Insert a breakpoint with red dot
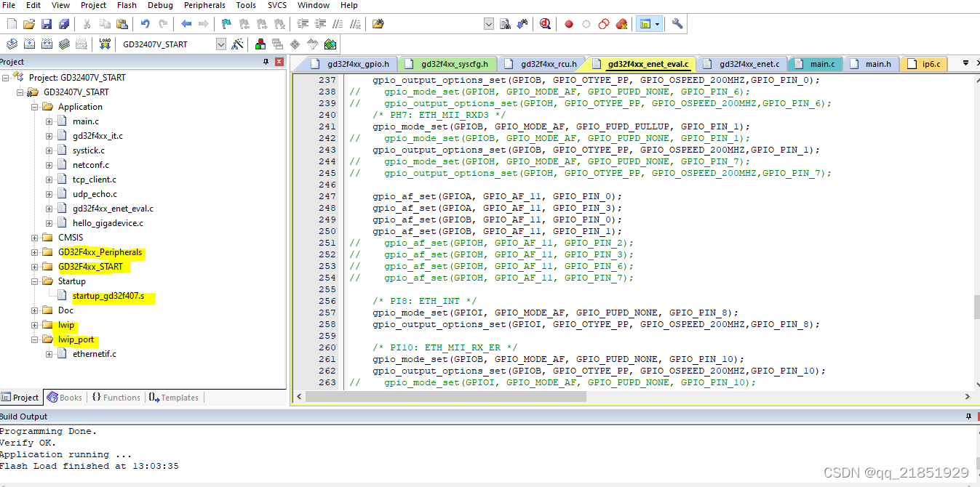 (x=569, y=24)
